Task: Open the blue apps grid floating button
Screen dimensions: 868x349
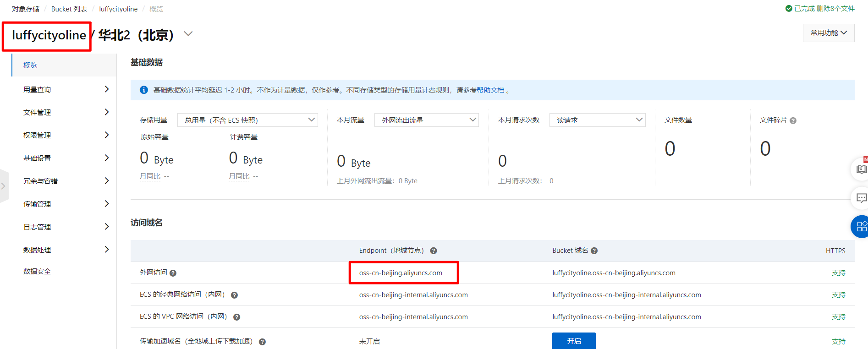Action: [861, 226]
